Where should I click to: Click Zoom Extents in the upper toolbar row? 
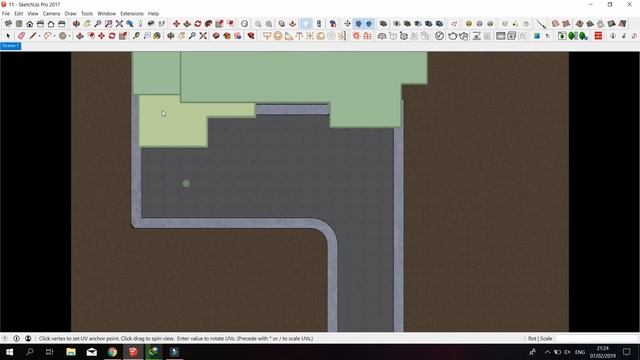[x=119, y=24]
